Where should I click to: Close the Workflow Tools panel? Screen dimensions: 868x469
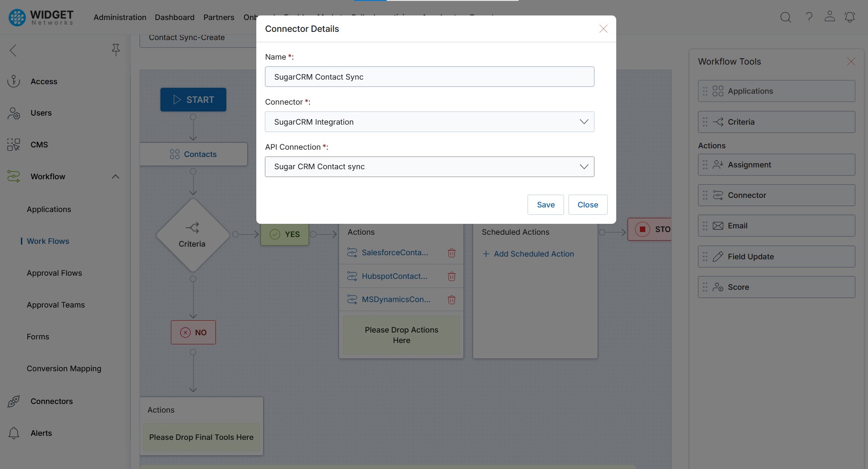tap(851, 61)
